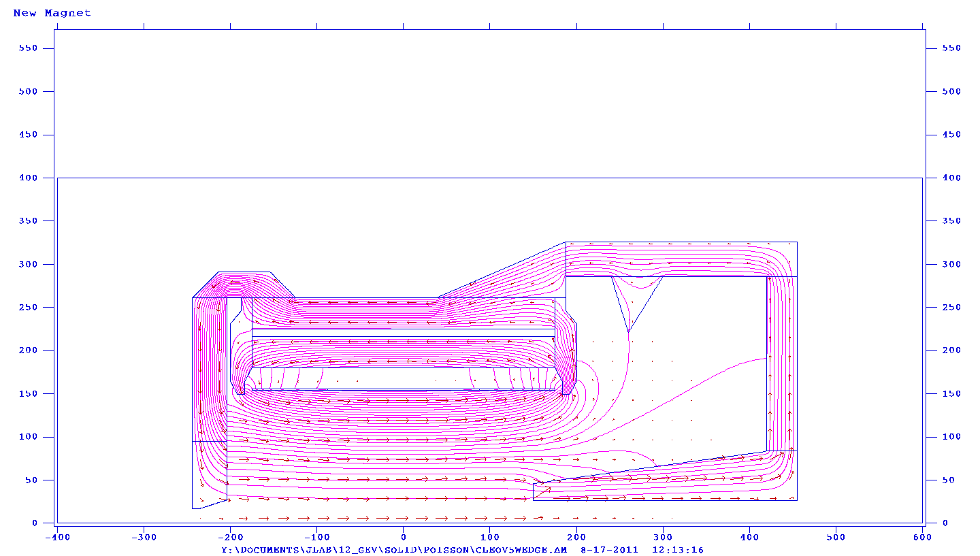Click left y-axis label 250

[28, 308]
